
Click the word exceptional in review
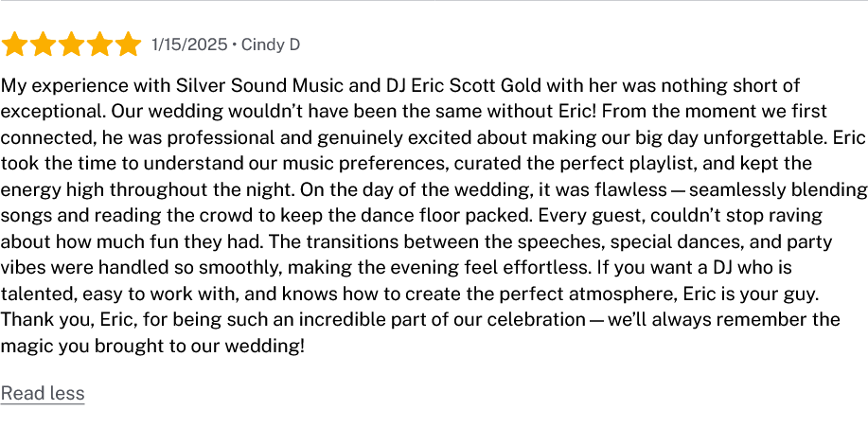pos(53,112)
